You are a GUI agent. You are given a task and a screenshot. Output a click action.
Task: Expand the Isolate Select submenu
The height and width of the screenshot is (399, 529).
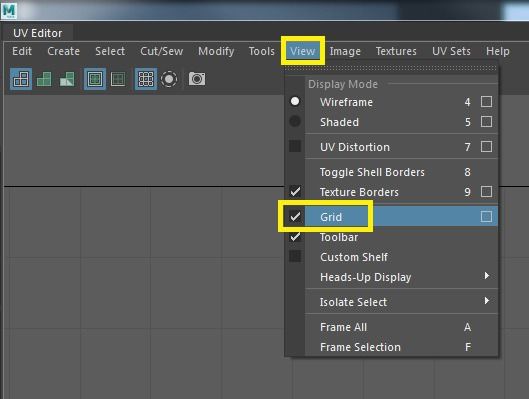391,302
